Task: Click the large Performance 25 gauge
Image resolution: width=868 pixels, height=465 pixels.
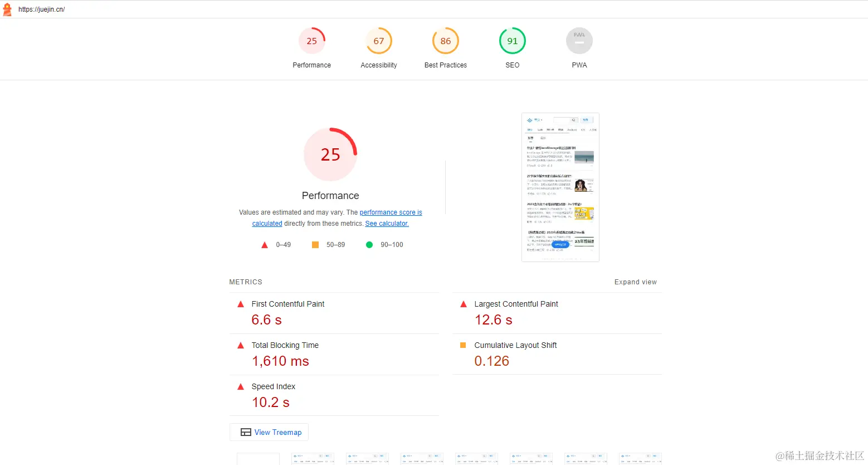Action: coord(330,154)
